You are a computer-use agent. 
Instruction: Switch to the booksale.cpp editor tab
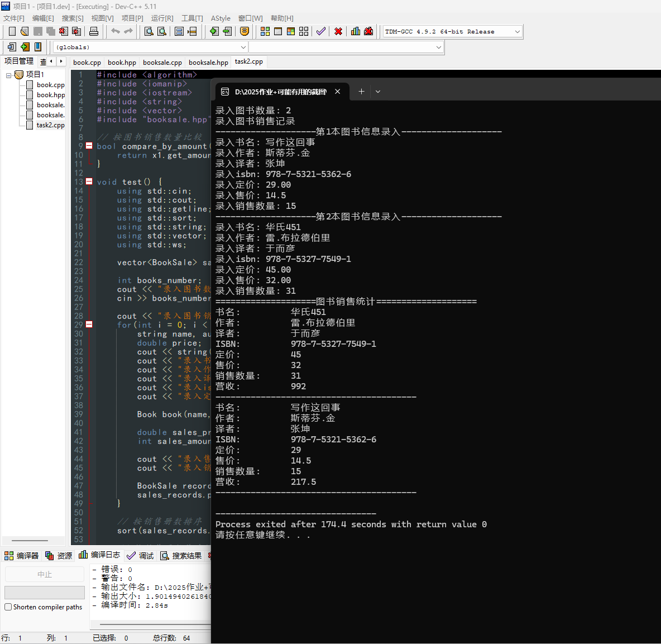coord(162,63)
